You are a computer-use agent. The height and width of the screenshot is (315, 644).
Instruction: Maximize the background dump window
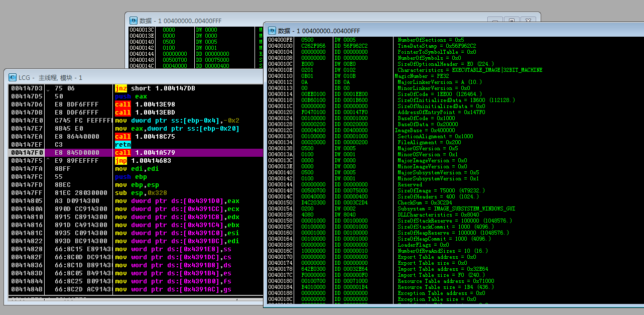click(511, 21)
